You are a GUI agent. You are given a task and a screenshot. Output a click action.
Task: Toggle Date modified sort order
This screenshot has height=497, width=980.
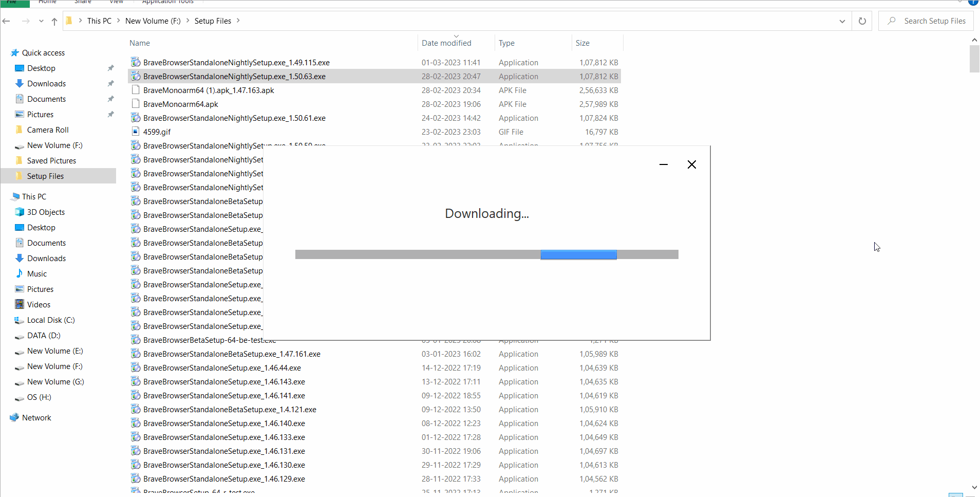point(446,43)
